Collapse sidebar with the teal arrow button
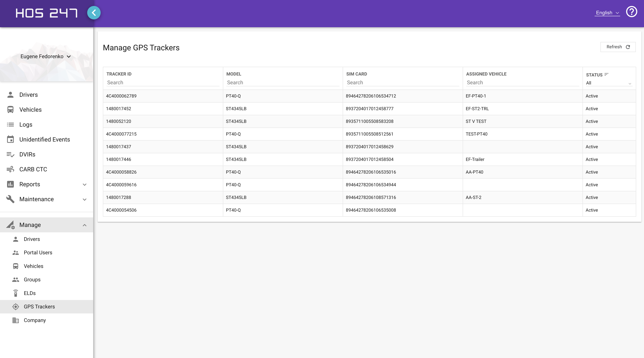Viewport: 644px width, 358px height. 94,13
